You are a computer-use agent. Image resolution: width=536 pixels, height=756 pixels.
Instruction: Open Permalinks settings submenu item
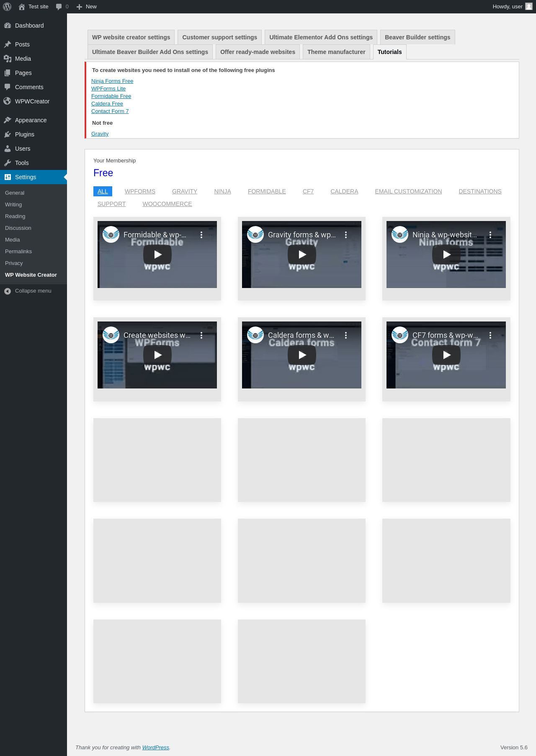pyautogui.click(x=18, y=252)
